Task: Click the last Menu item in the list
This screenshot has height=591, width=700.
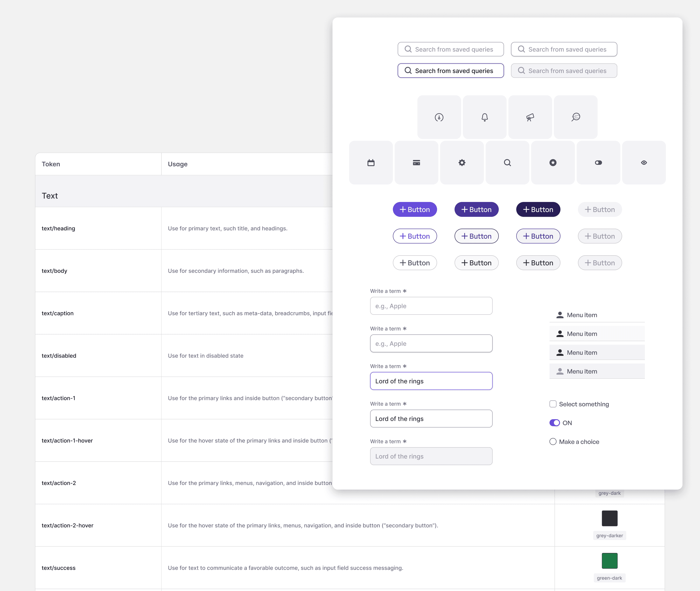Action: click(x=597, y=371)
